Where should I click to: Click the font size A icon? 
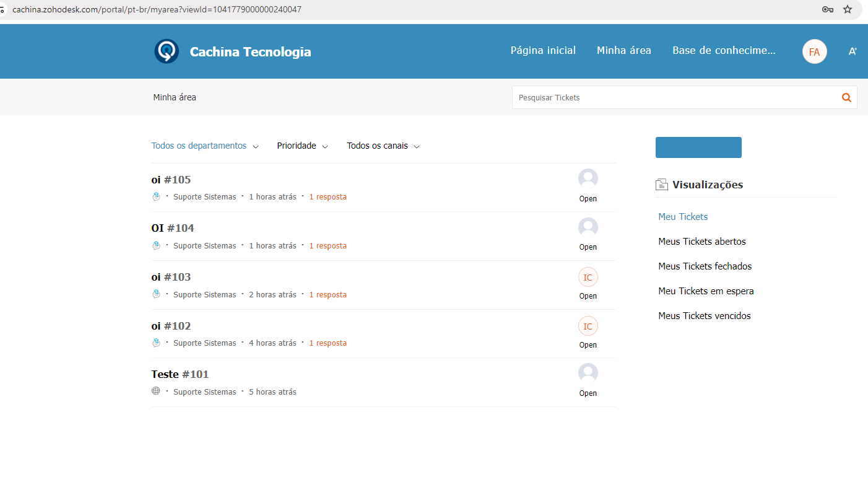(x=853, y=51)
